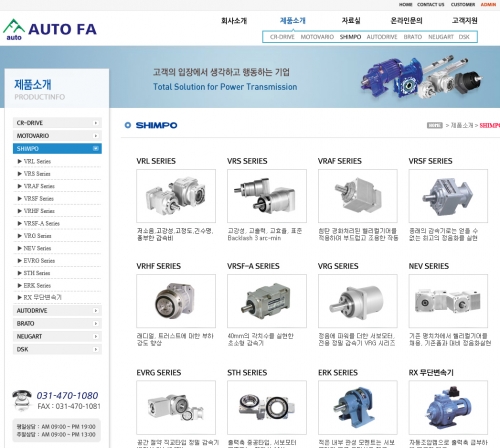500x448 pixels.
Task: Open the NEV SERIES product thumbnail
Action: (x=448, y=301)
